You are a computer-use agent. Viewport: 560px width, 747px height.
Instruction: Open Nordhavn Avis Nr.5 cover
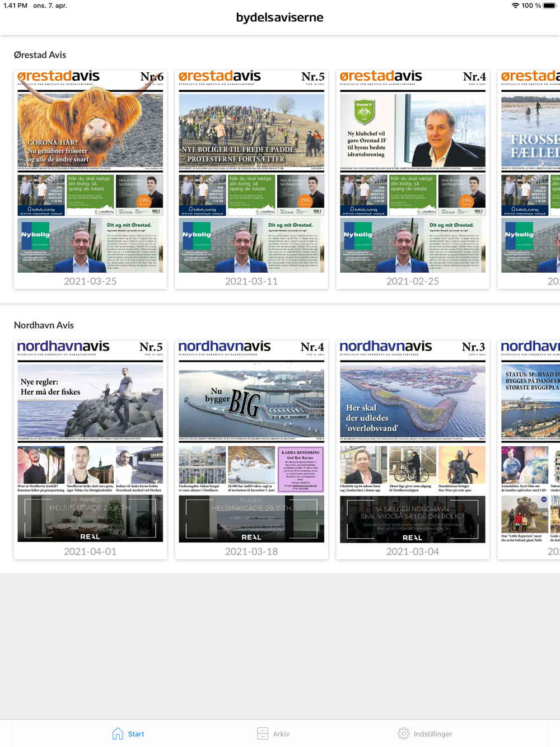pos(90,441)
